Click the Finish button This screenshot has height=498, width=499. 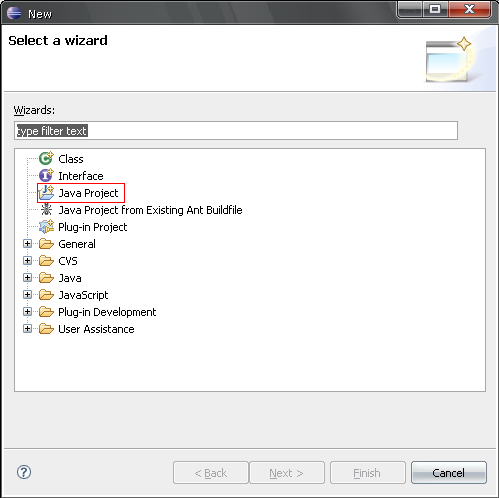coord(368,472)
